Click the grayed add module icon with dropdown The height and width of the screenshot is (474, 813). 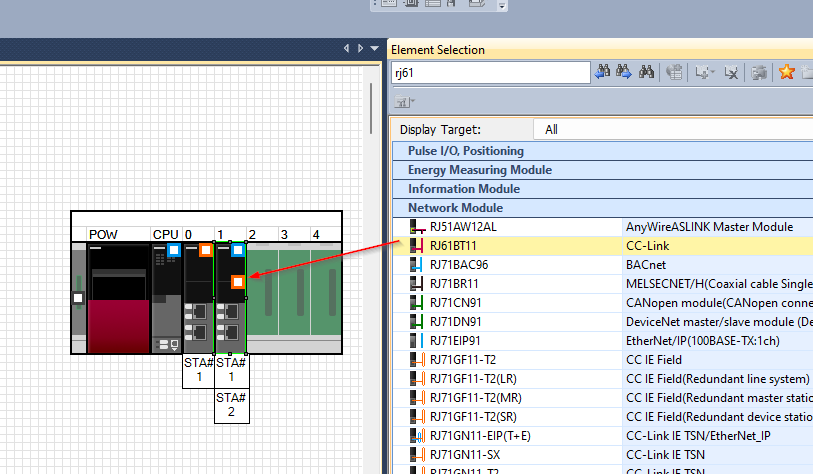704,73
